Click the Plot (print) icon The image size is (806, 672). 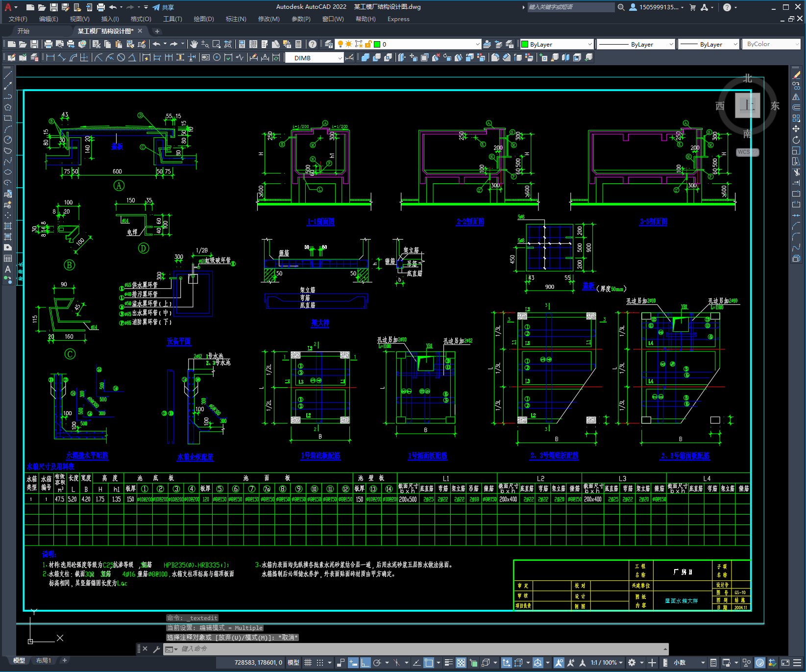[x=49, y=44]
